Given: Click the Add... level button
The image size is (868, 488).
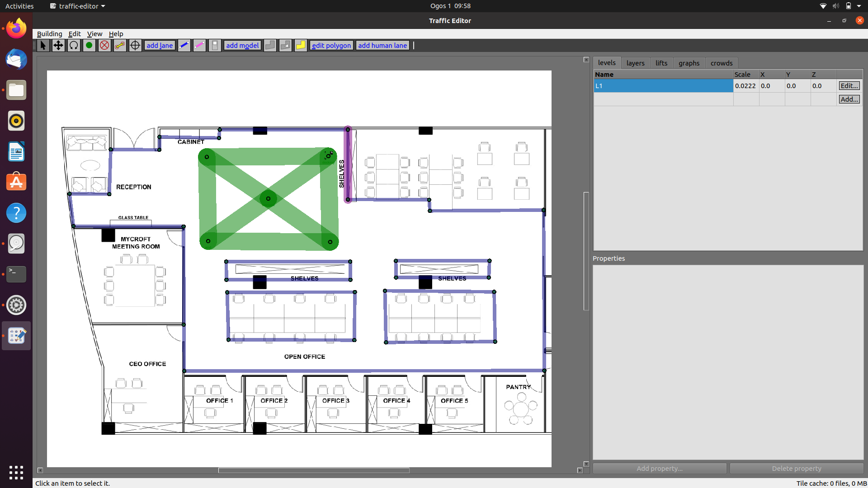Looking at the screenshot, I should pos(849,99).
